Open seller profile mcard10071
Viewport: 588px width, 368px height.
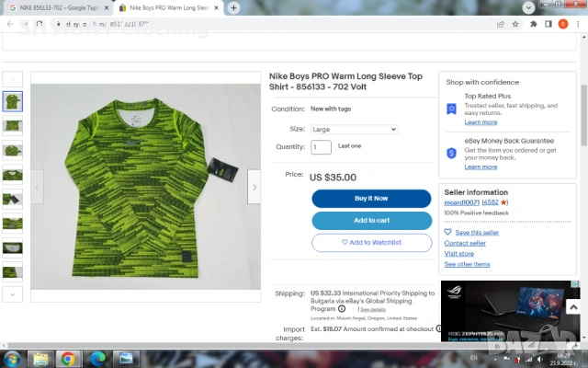pyautogui.click(x=461, y=202)
